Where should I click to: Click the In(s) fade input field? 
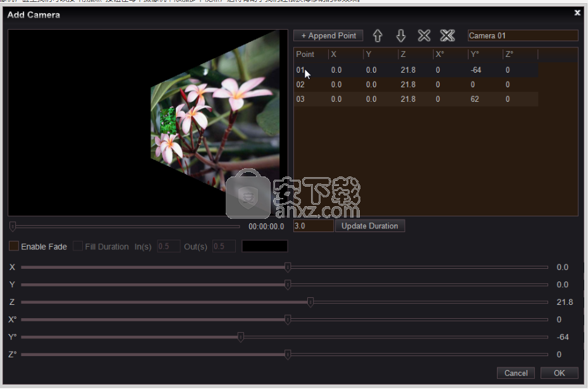coord(168,246)
